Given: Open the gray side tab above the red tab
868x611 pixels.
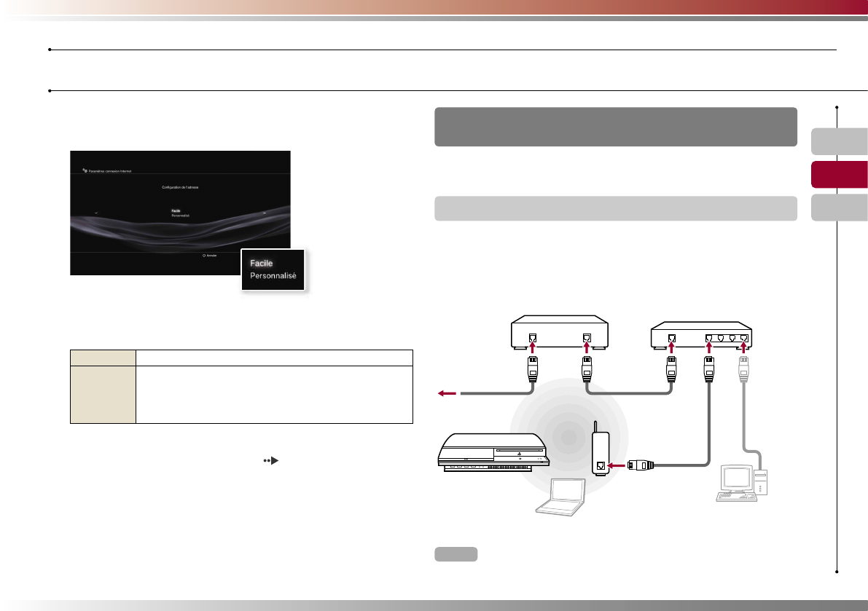Looking at the screenshot, I should pyautogui.click(x=840, y=141).
